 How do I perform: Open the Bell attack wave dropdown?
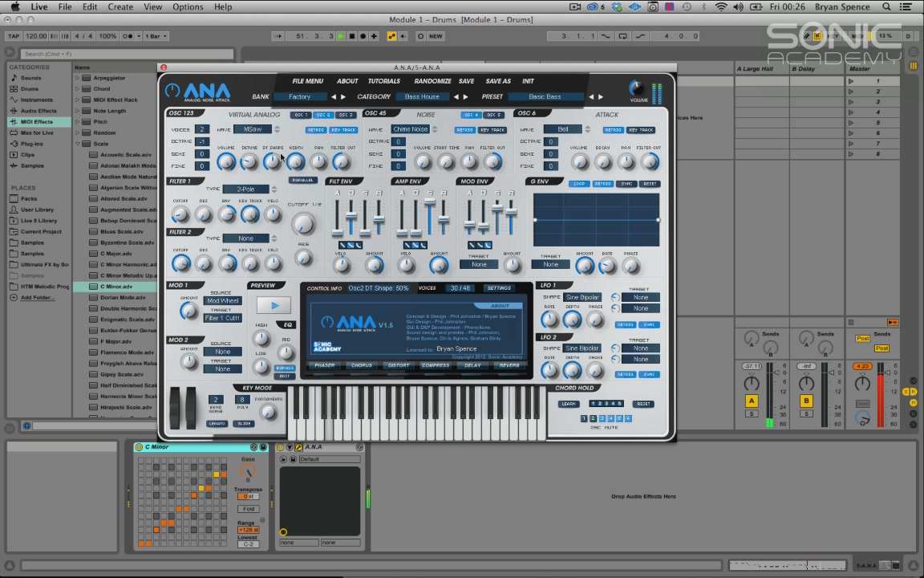[x=563, y=129]
